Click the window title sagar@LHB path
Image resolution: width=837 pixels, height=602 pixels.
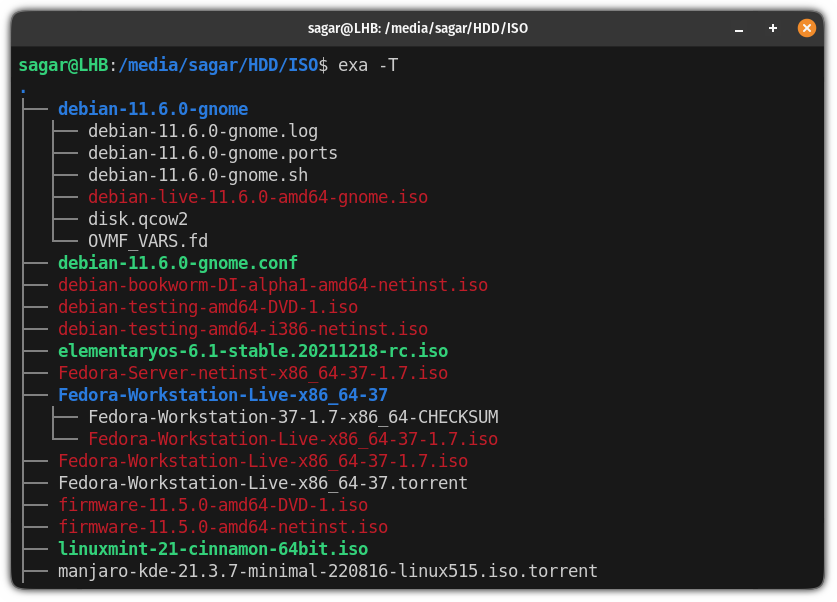pyautogui.click(x=417, y=28)
